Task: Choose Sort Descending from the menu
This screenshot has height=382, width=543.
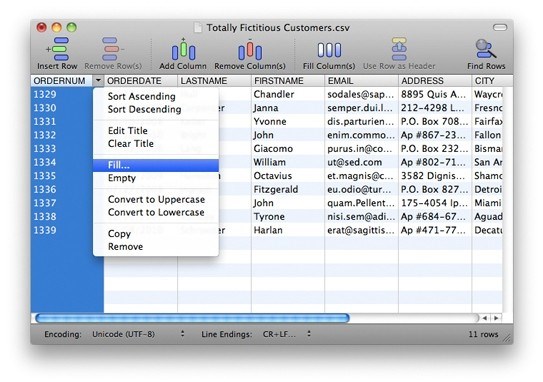Action: coord(155,109)
